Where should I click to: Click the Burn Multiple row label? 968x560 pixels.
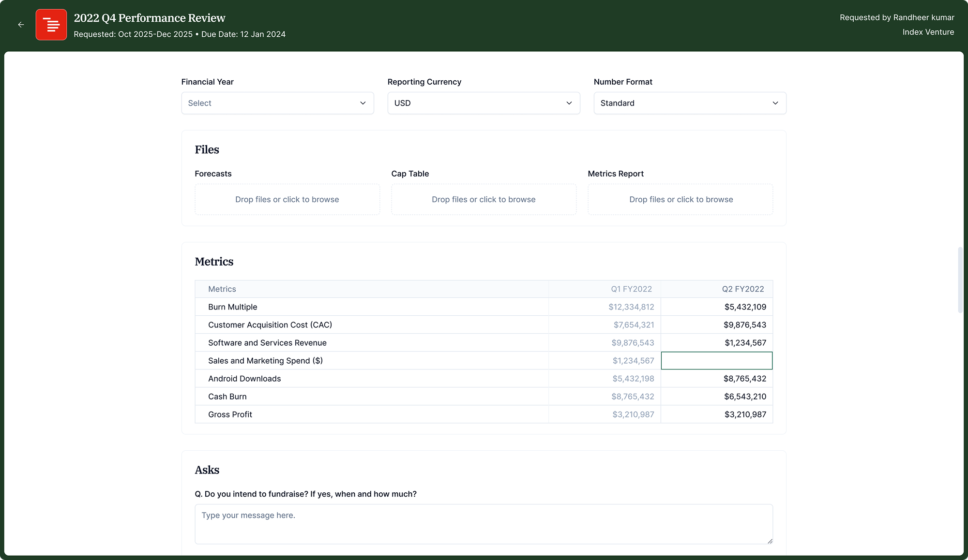232,307
